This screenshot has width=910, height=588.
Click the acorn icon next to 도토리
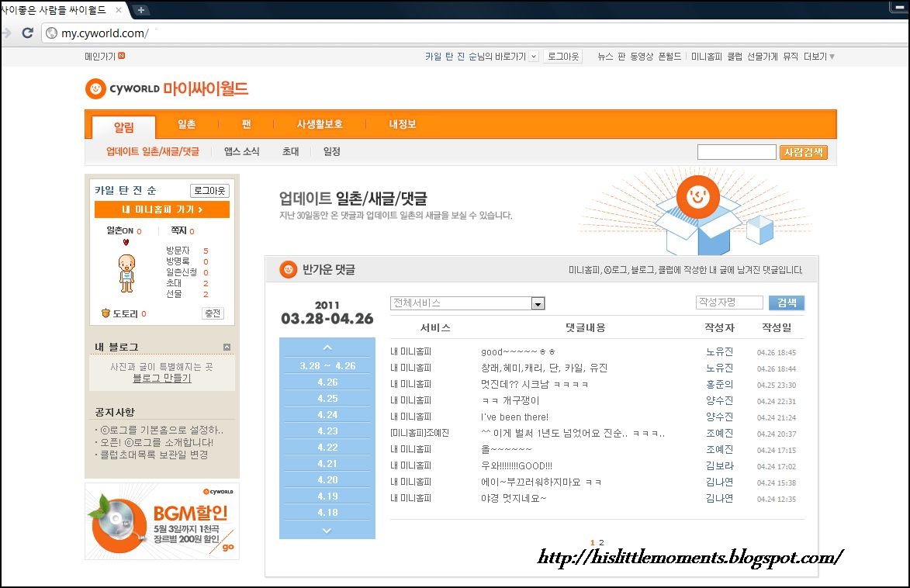pyautogui.click(x=106, y=313)
